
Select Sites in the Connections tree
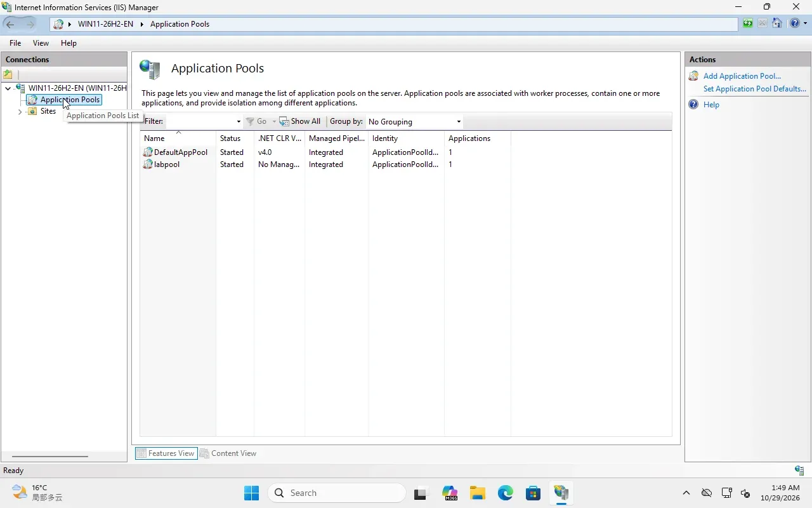(48, 111)
